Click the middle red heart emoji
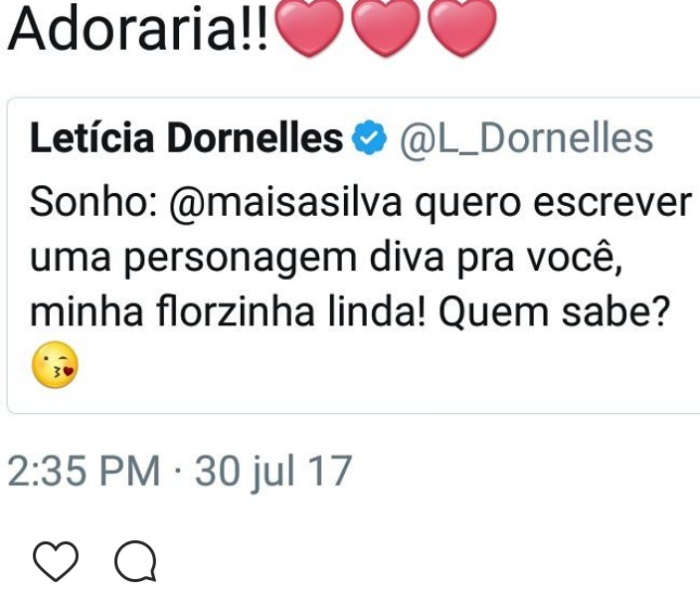The width and height of the screenshot is (700, 597). click(388, 32)
